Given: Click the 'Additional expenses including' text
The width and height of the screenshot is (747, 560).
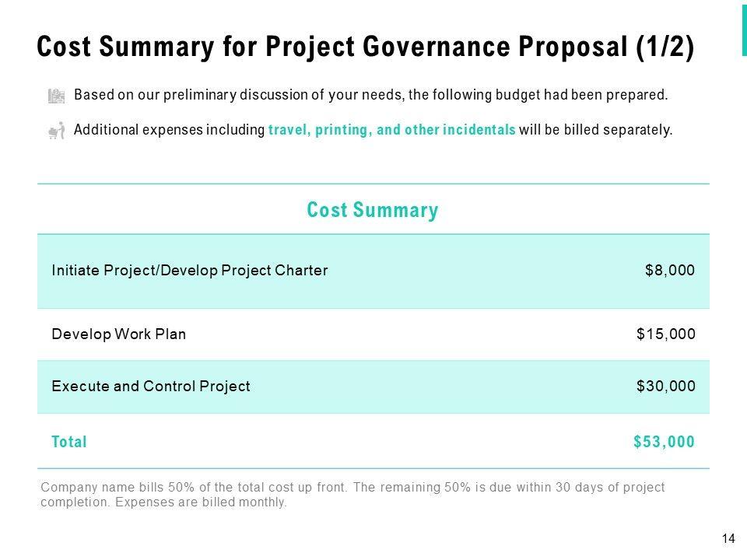Looking at the screenshot, I should click(169, 130).
